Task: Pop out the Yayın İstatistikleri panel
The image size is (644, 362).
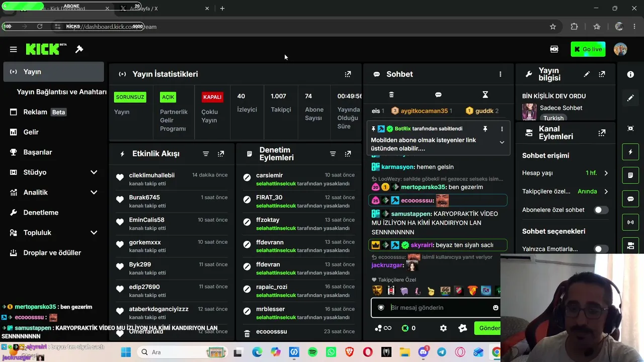Action: click(x=348, y=74)
